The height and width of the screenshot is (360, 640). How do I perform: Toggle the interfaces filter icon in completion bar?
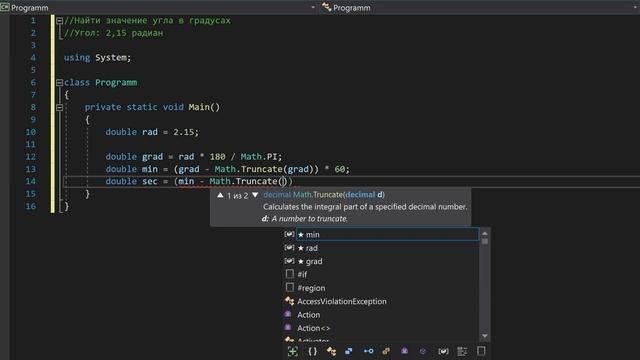tap(368, 351)
